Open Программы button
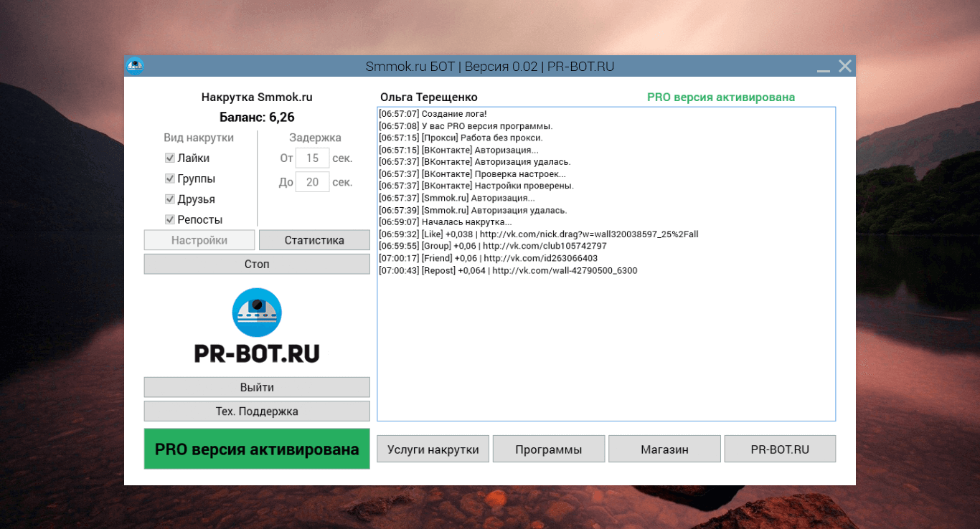Image resolution: width=980 pixels, height=529 pixels. tap(549, 449)
